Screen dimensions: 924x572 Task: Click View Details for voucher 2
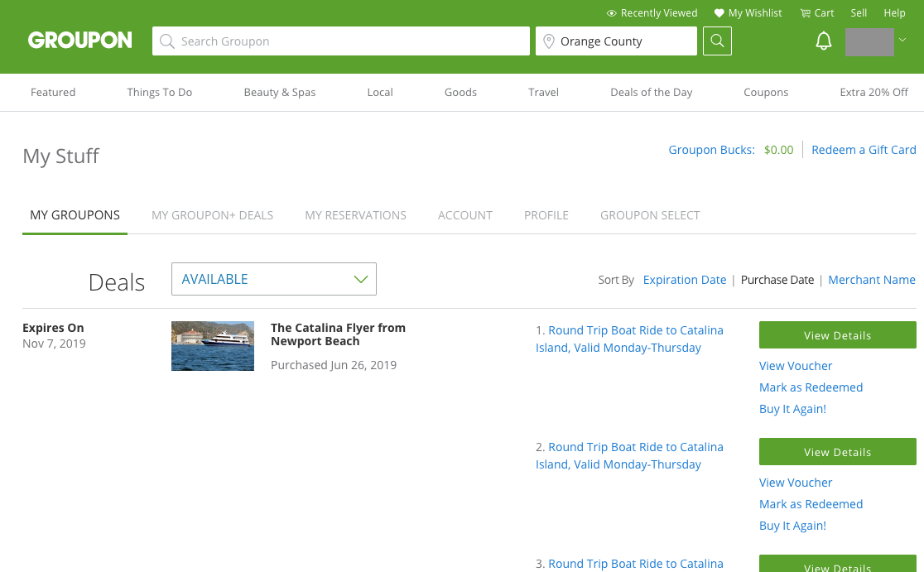[837, 451]
